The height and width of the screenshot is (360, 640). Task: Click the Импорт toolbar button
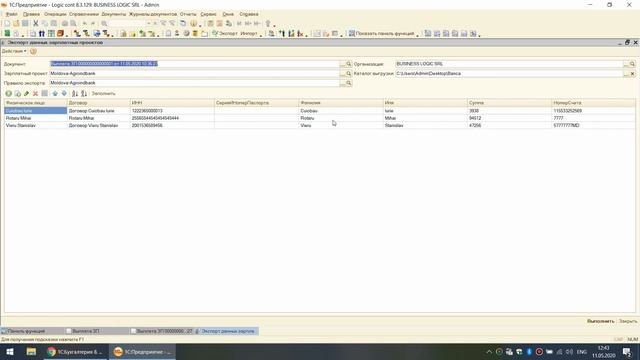click(x=249, y=33)
